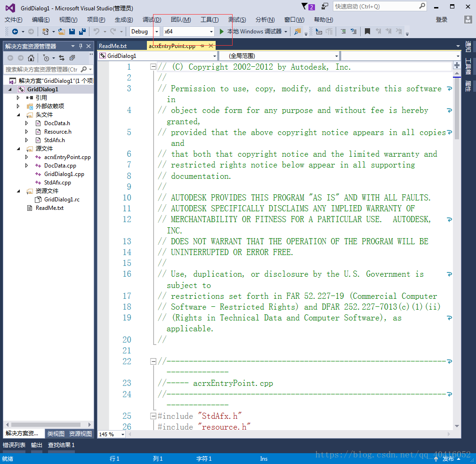Click the search magnifier in Solution Explorer

84,70
